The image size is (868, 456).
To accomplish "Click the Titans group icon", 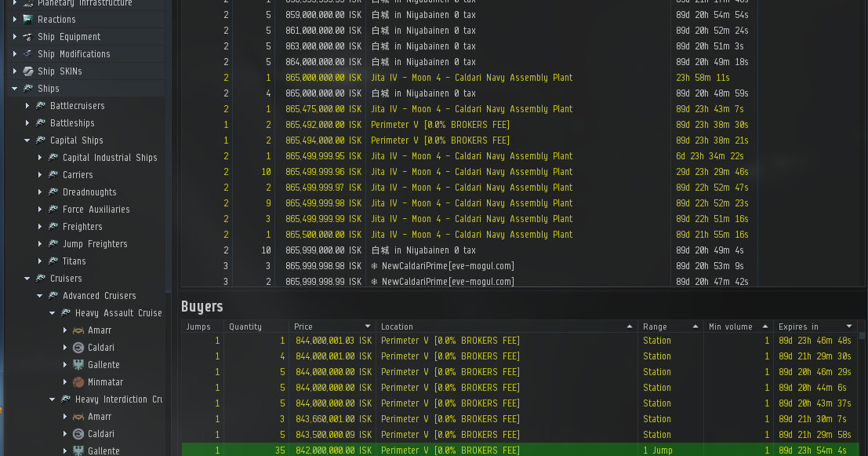I will [x=53, y=261].
